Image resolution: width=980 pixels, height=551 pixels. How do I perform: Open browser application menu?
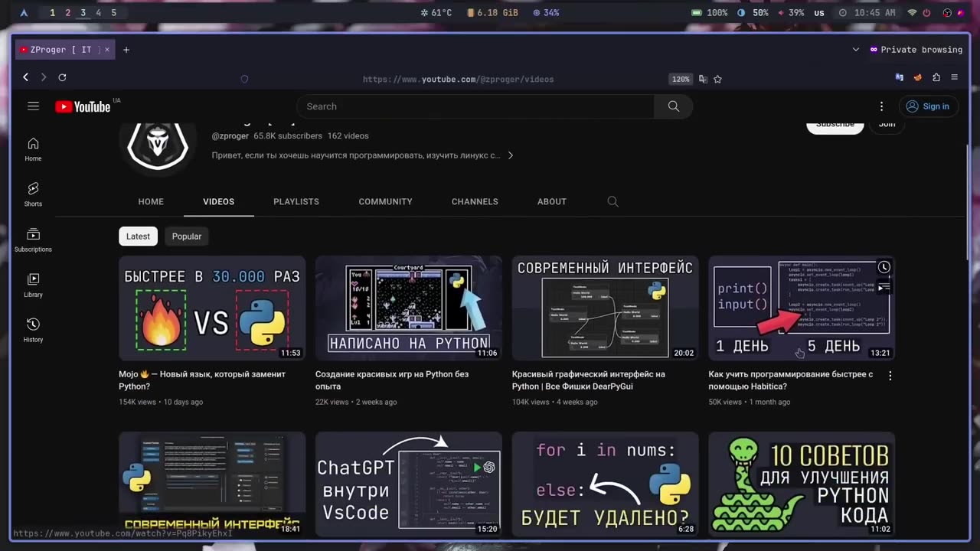(954, 77)
